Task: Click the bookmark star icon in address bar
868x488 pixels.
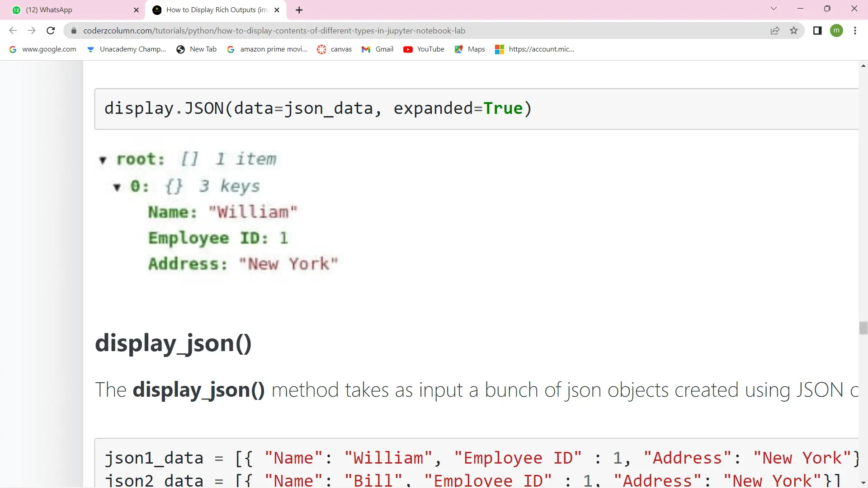Action: [795, 30]
